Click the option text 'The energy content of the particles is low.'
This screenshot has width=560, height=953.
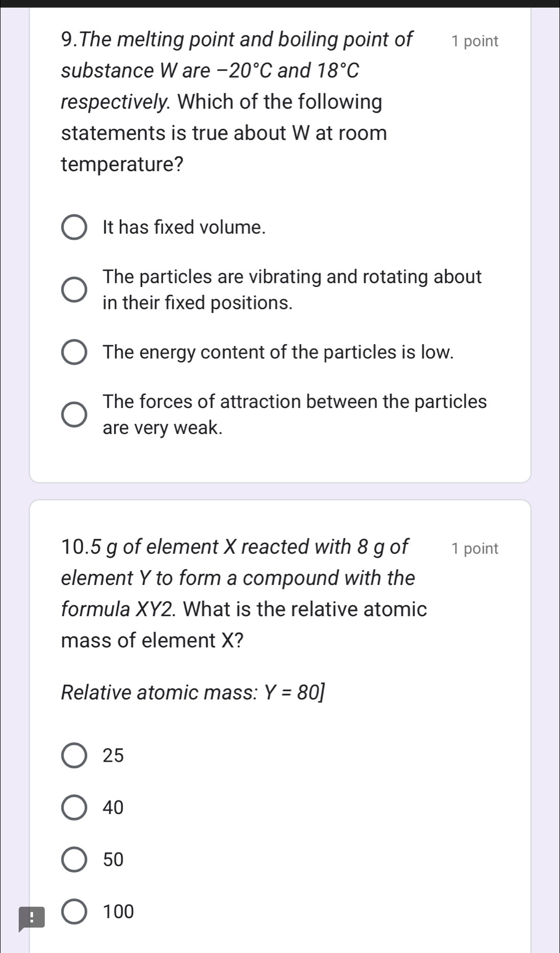[278, 352]
